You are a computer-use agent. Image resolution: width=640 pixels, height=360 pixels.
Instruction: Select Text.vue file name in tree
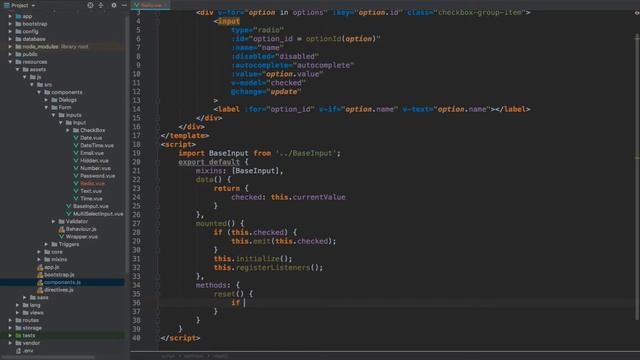pyautogui.click(x=91, y=191)
